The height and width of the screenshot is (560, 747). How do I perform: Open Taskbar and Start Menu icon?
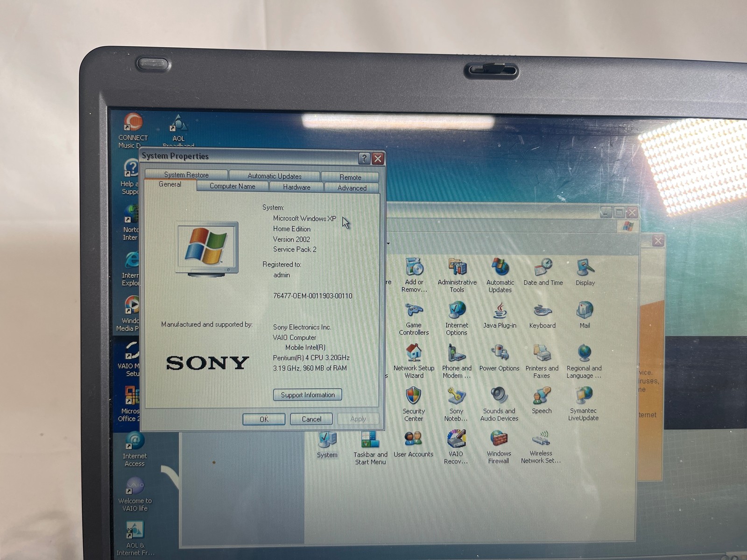pos(370,448)
